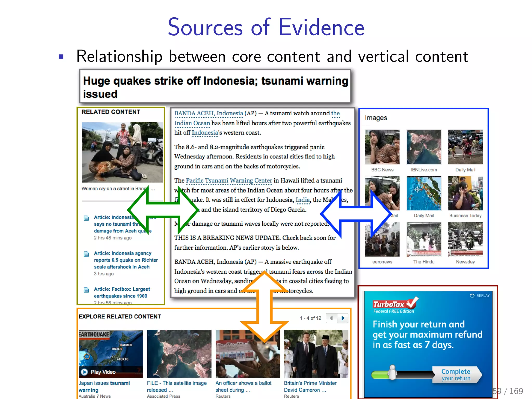Open ballot sheet officer photo thumbnail
The height and width of the screenshot is (399, 532).
coord(248,354)
